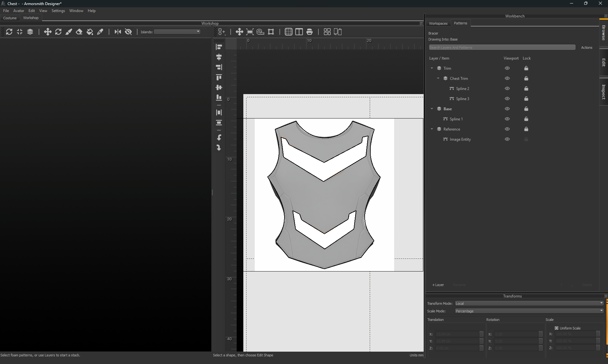This screenshot has width=608, height=364.
Task: Open the Inspect side tab
Action: pos(604,92)
